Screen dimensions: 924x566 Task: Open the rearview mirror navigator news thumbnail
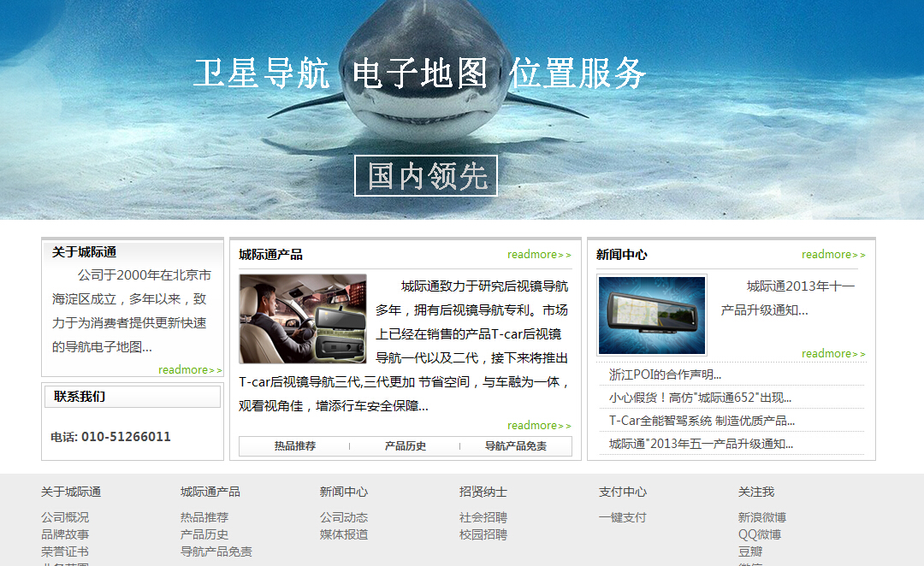[652, 315]
